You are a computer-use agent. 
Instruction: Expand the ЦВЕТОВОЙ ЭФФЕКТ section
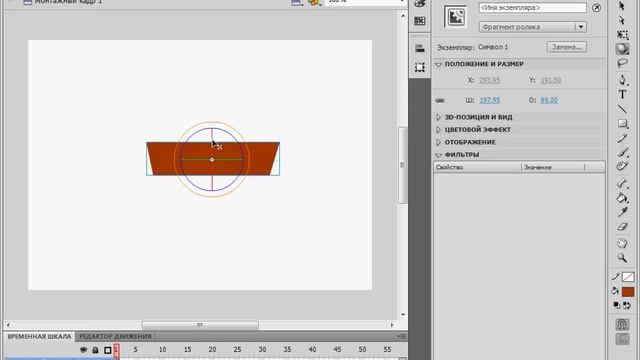point(438,130)
